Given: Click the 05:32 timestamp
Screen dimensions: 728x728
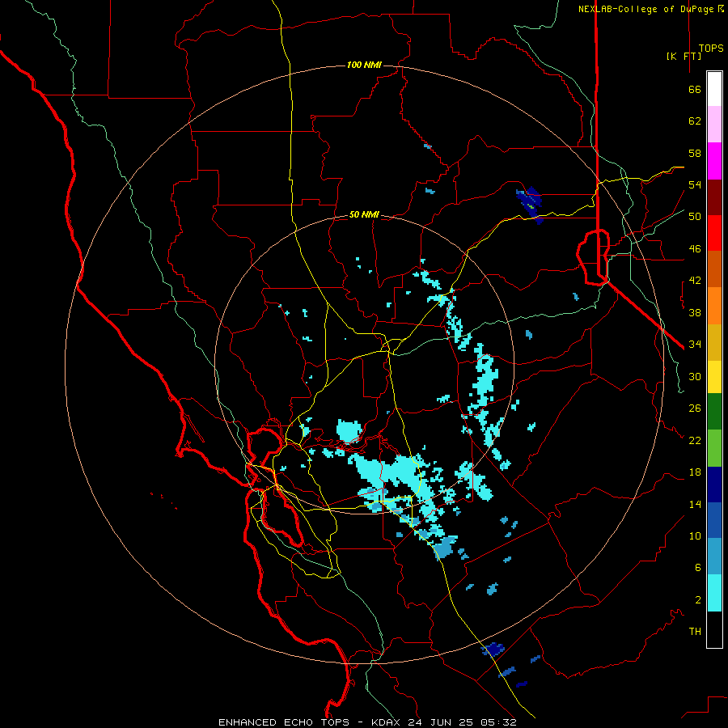Looking at the screenshot, I should [x=498, y=722].
